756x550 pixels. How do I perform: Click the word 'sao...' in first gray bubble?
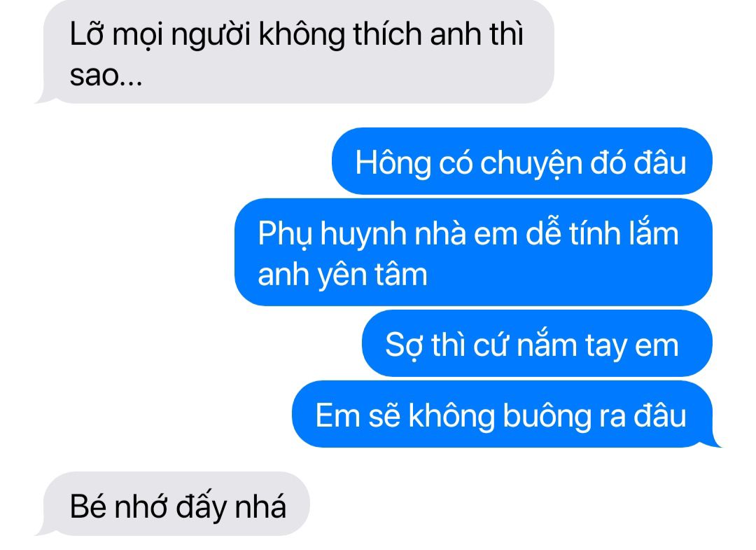(x=106, y=76)
